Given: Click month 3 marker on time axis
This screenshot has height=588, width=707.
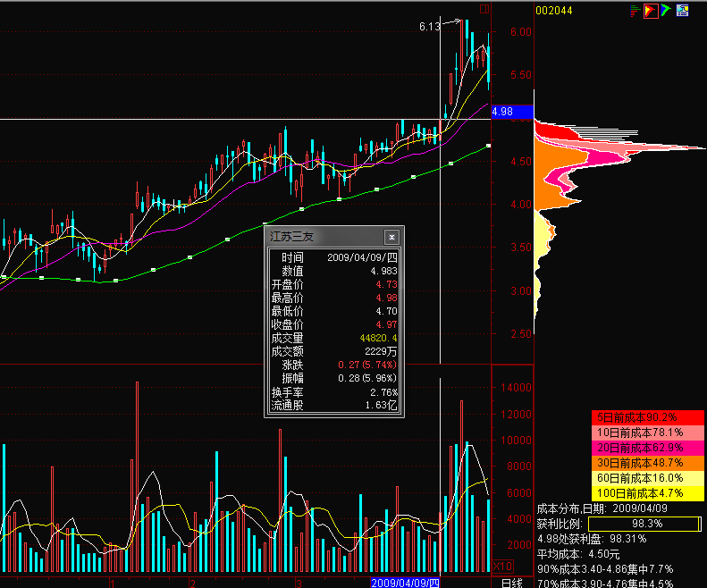Looking at the screenshot, I should coord(297,583).
